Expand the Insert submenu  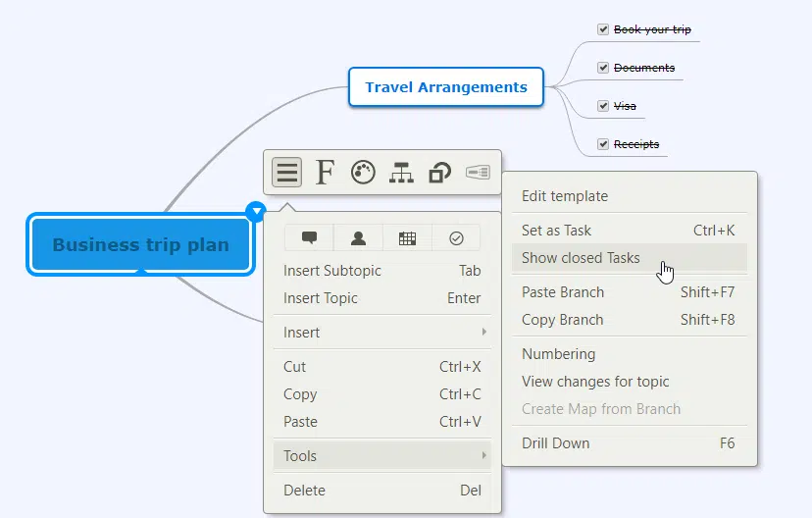[382, 333]
